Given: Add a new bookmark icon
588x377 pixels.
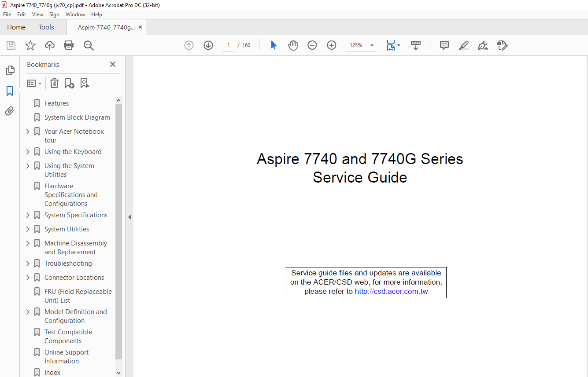Looking at the screenshot, I should pos(69,83).
